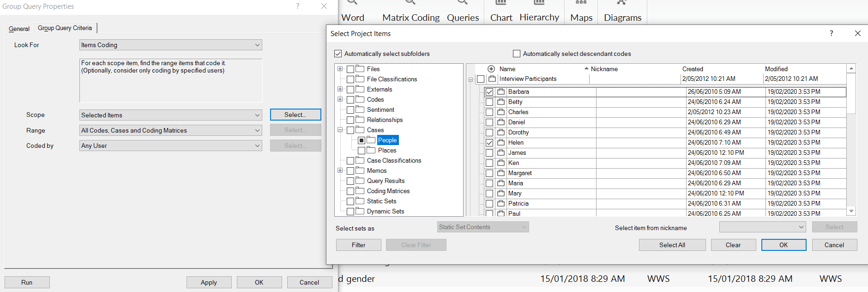Check the Query Results folder checkbox
Screen dimensions: 868x292
350,181
